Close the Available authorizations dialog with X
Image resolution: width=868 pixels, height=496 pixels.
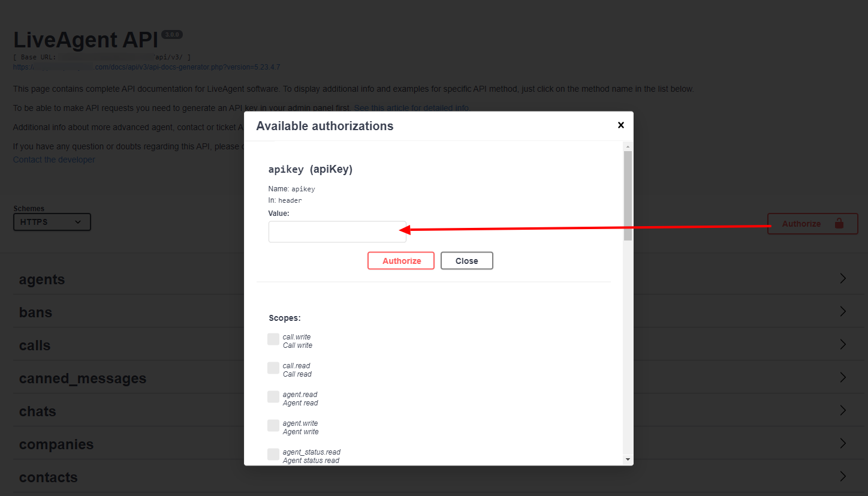click(620, 125)
